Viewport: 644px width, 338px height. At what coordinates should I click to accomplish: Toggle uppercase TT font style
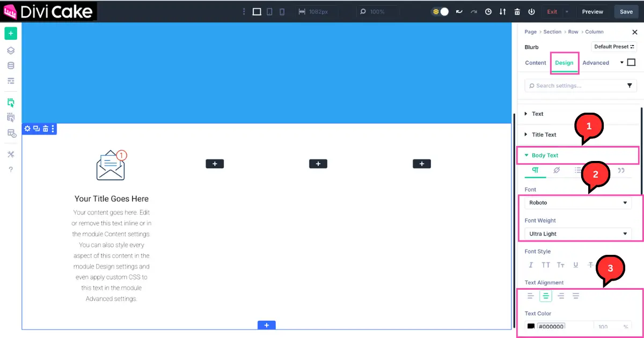click(x=546, y=265)
